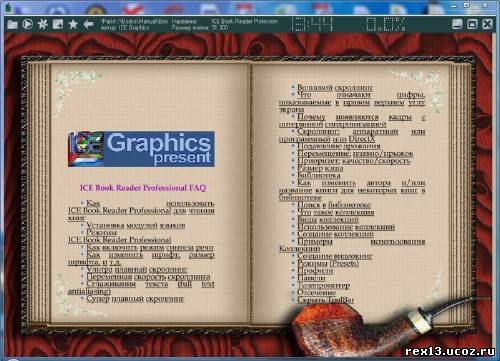The width and height of the screenshot is (500, 361).
Task: Open settings via the gear icon
Action: (42, 24)
